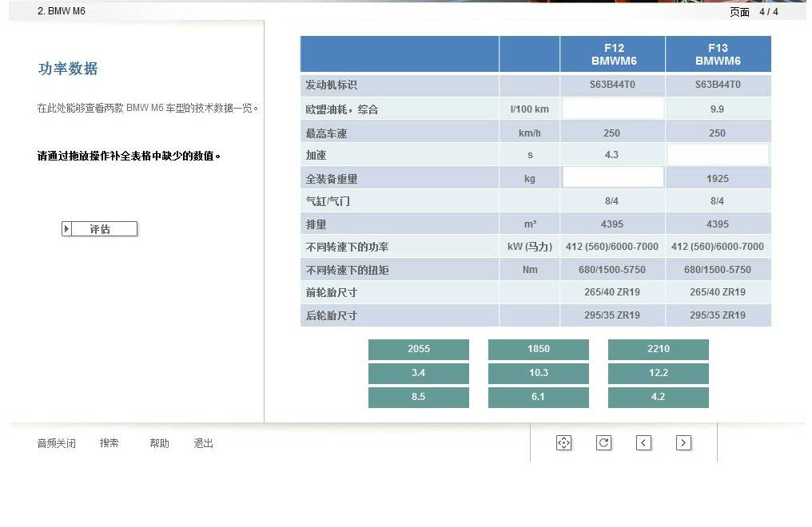Click 后轮胎尺寸 row label
This screenshot has height=527, width=812.
pyautogui.click(x=332, y=315)
